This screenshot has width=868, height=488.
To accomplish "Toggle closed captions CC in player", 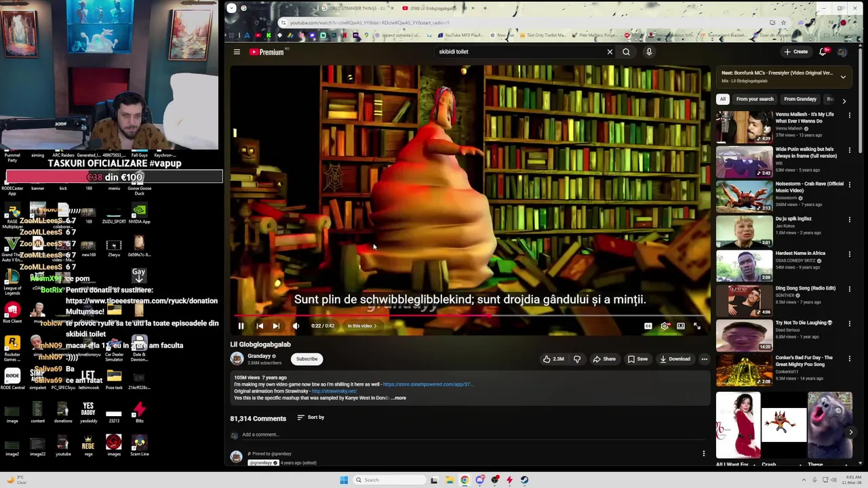I will point(648,326).
